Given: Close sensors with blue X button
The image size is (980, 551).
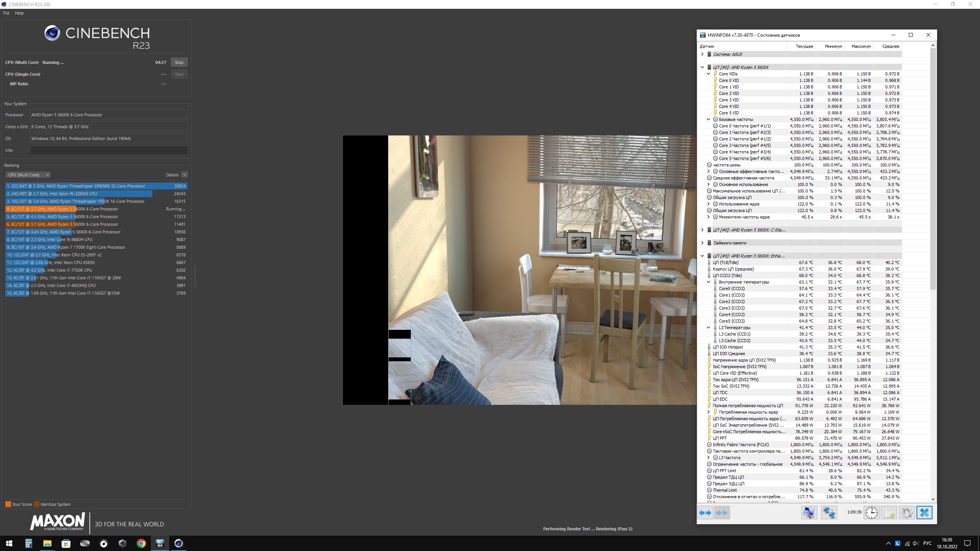Looking at the screenshot, I should click(x=924, y=513).
